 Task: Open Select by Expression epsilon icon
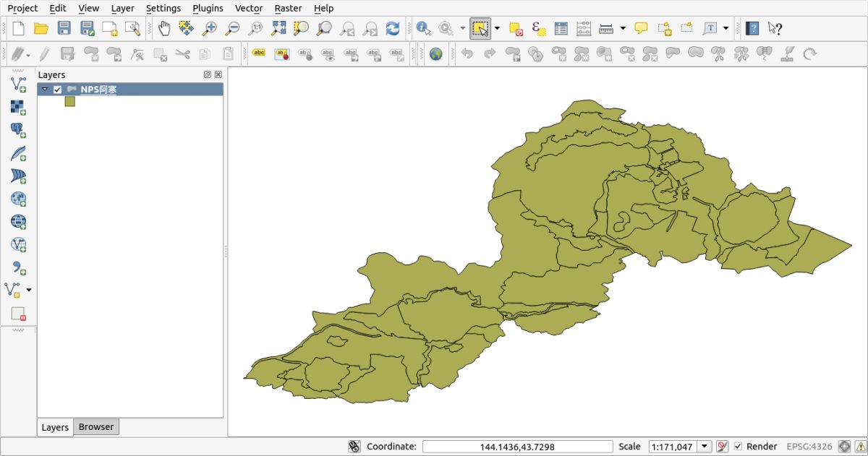click(538, 28)
